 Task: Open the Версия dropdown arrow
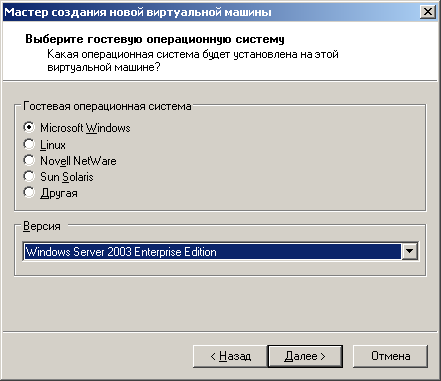[x=409, y=251]
